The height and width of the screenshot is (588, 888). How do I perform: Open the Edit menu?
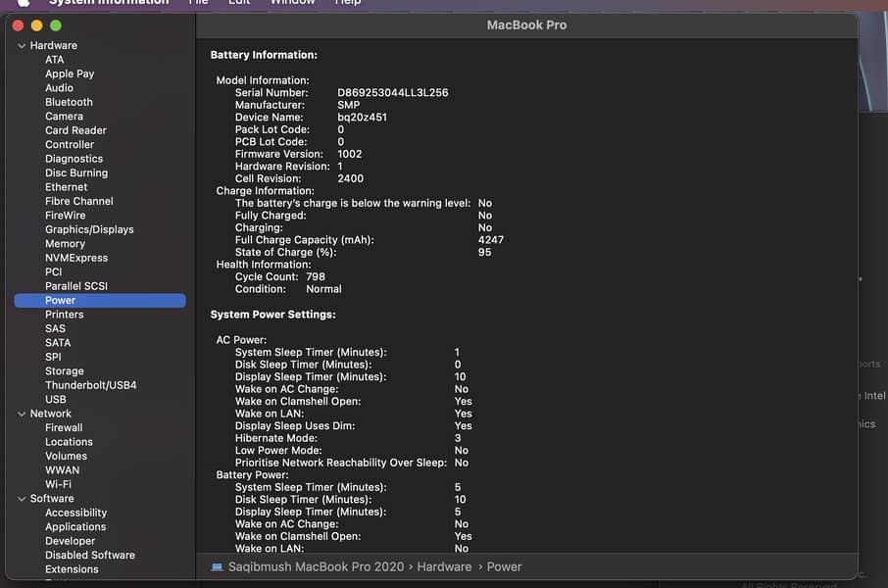click(238, 3)
